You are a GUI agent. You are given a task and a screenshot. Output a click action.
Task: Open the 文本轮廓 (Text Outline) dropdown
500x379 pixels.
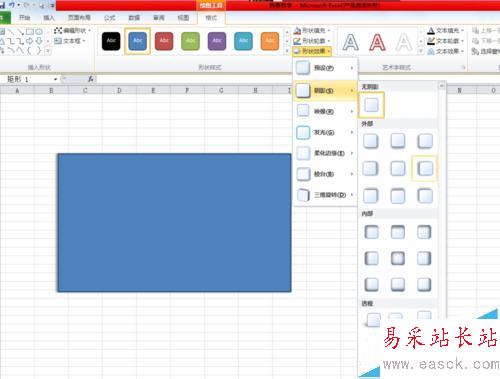click(x=446, y=41)
